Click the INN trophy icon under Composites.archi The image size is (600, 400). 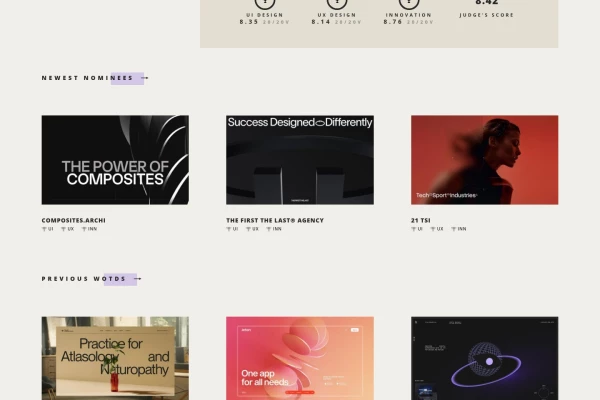[84, 229]
